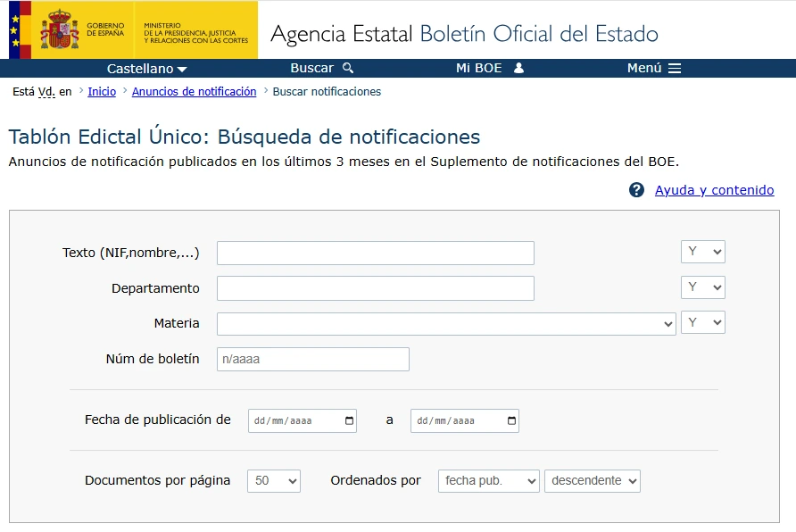Viewport: 796px width, 532px height.
Task: Click the search magnifier icon beside Buscar
Action: pyautogui.click(x=348, y=68)
